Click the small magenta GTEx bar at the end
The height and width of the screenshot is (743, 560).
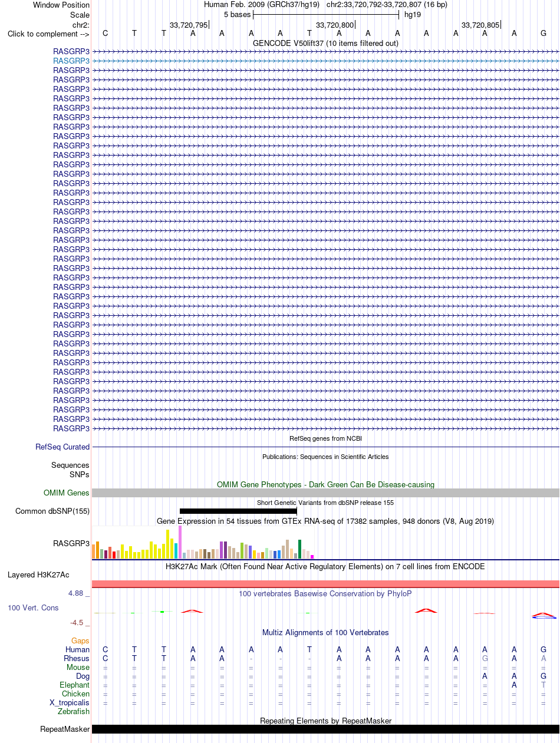312,556
